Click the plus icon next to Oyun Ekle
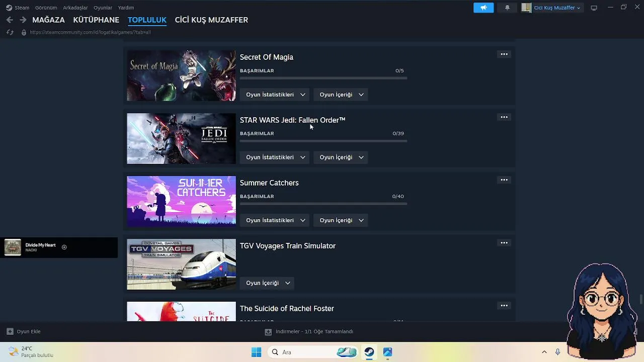644x362 pixels. (10, 331)
